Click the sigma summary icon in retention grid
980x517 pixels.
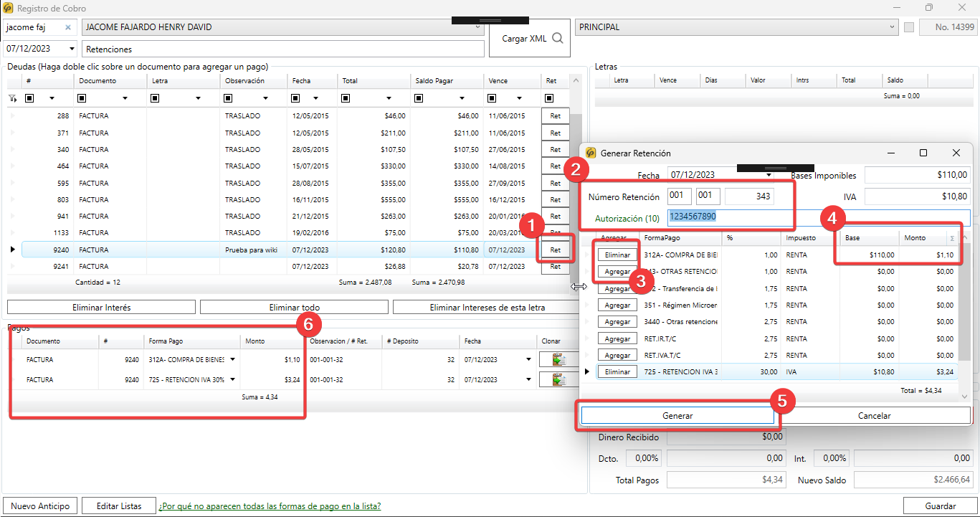tap(952, 238)
